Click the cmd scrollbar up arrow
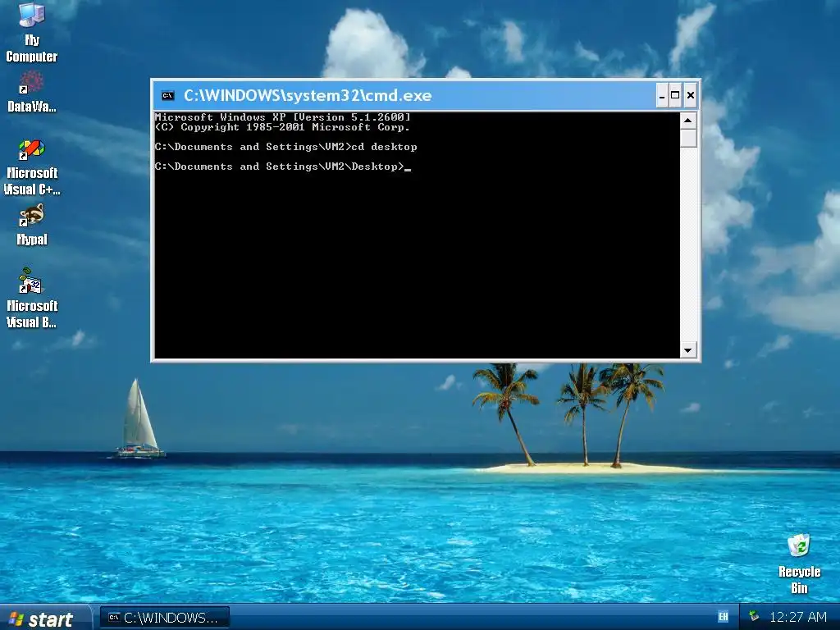840x630 pixels. click(x=688, y=121)
